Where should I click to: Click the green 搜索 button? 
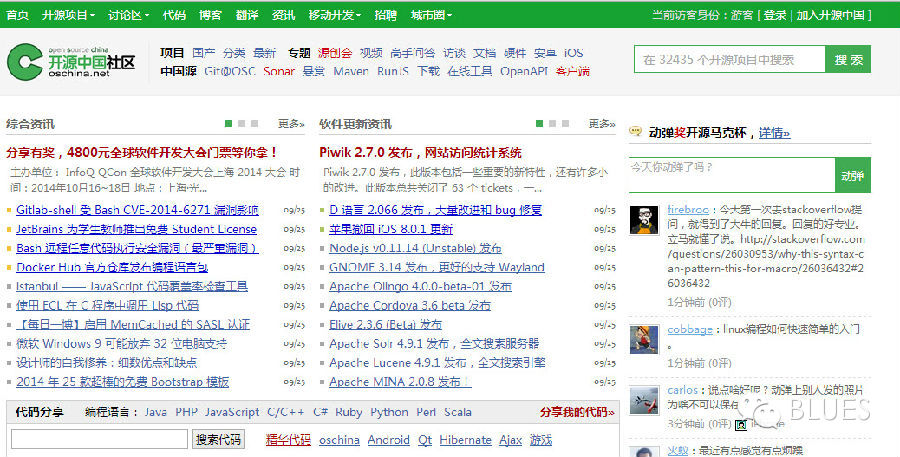(848, 59)
